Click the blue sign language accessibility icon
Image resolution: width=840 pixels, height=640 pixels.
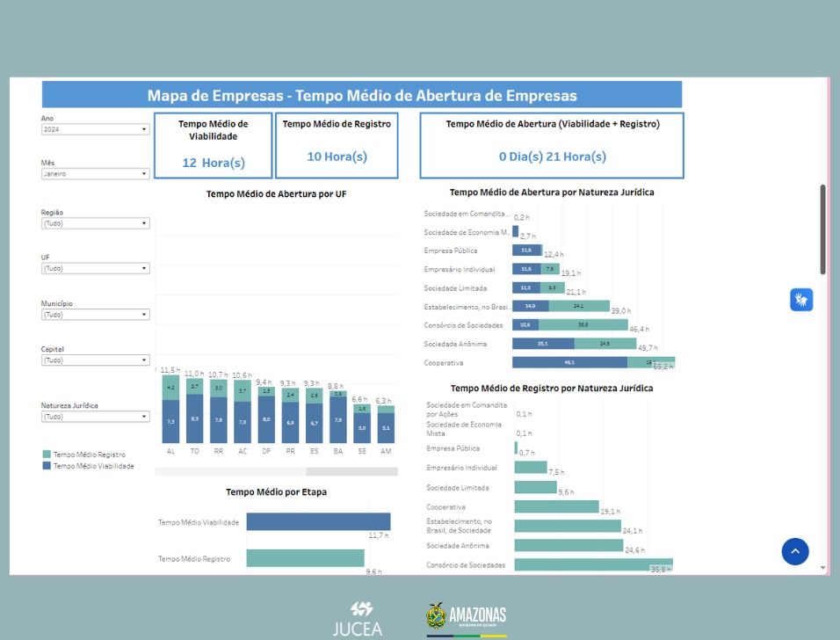point(800,300)
